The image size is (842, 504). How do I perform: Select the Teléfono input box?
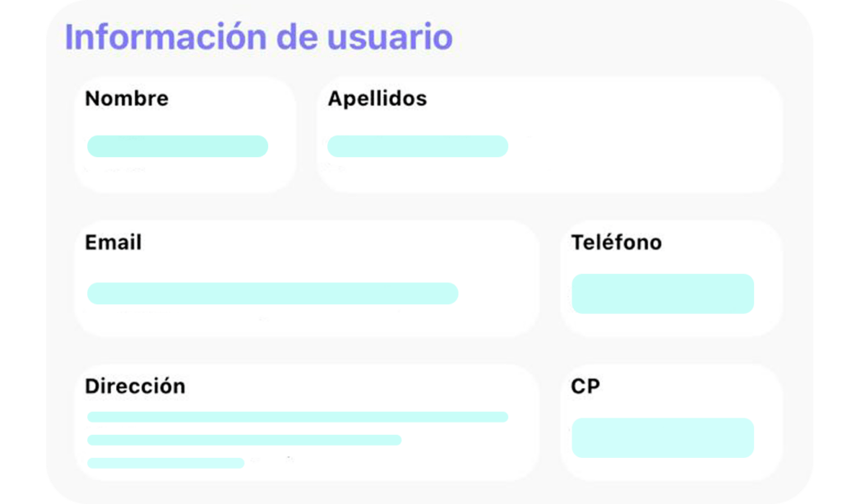(663, 294)
